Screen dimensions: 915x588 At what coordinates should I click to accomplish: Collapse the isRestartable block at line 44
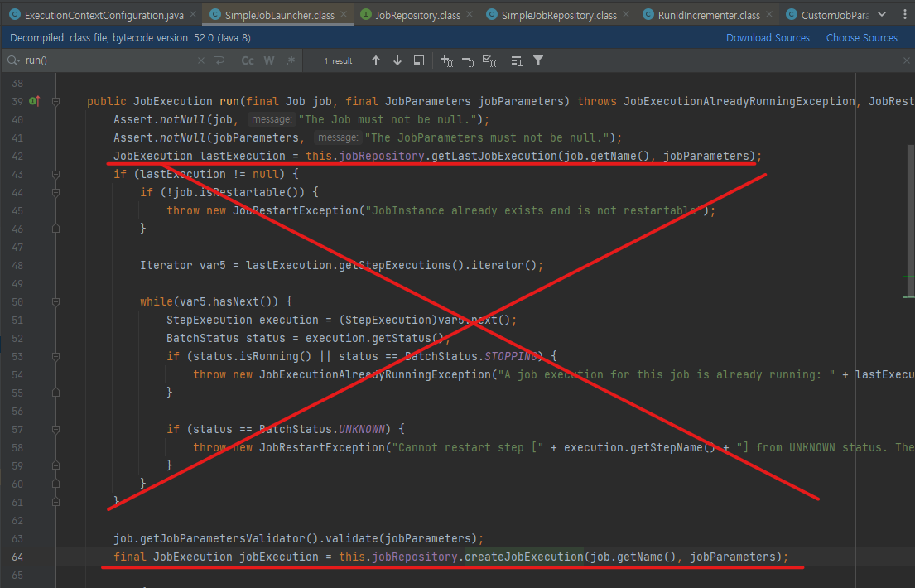click(x=56, y=193)
